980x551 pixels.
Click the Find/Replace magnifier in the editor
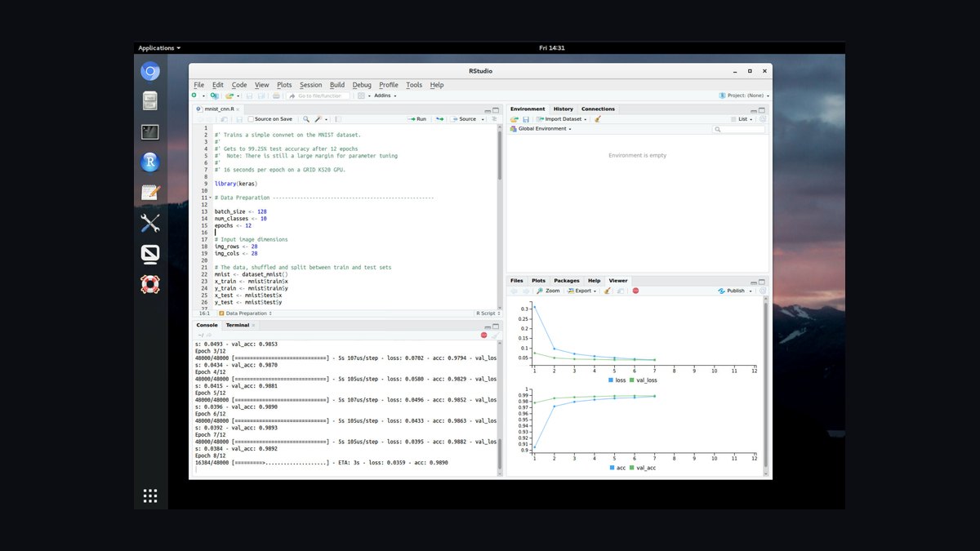click(306, 119)
